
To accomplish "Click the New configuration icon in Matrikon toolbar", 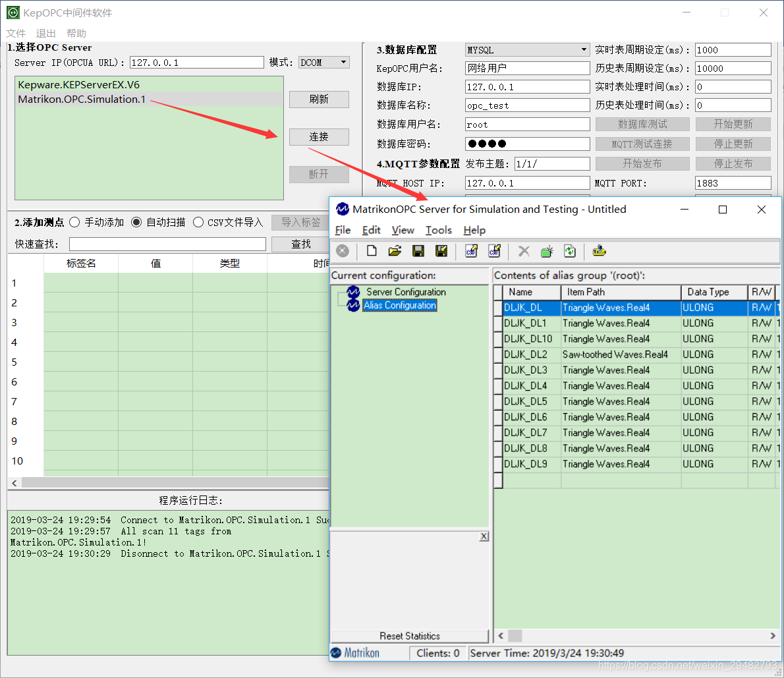I will click(x=372, y=251).
